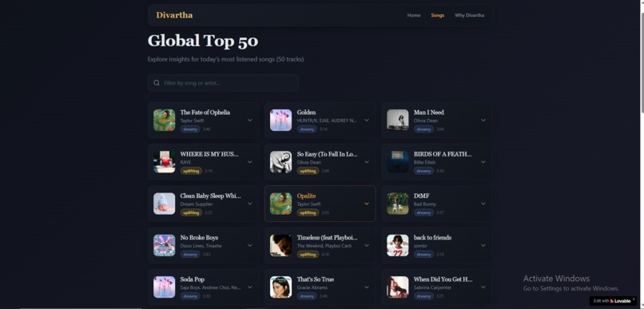
Task: Click the Timeless album cover
Action: pos(281,245)
